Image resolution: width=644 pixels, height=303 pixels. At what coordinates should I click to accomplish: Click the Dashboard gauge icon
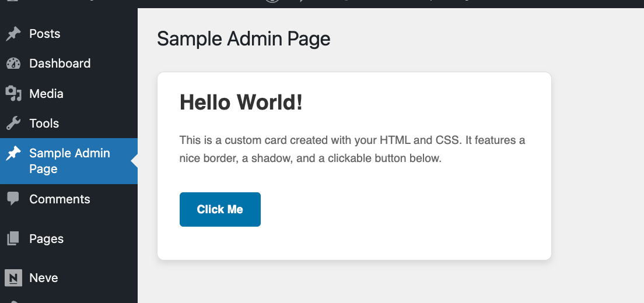point(13,64)
